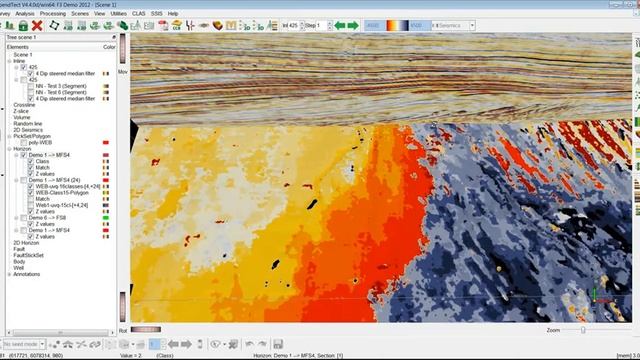
Task: Click the seed points icon beside seed mode
Action: point(54,344)
